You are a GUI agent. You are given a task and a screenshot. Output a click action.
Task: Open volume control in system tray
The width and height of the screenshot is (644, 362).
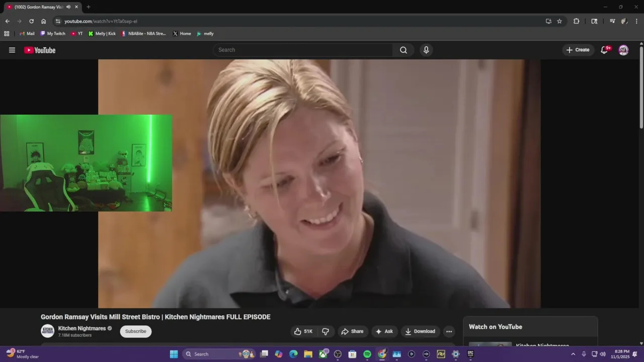pos(603,354)
